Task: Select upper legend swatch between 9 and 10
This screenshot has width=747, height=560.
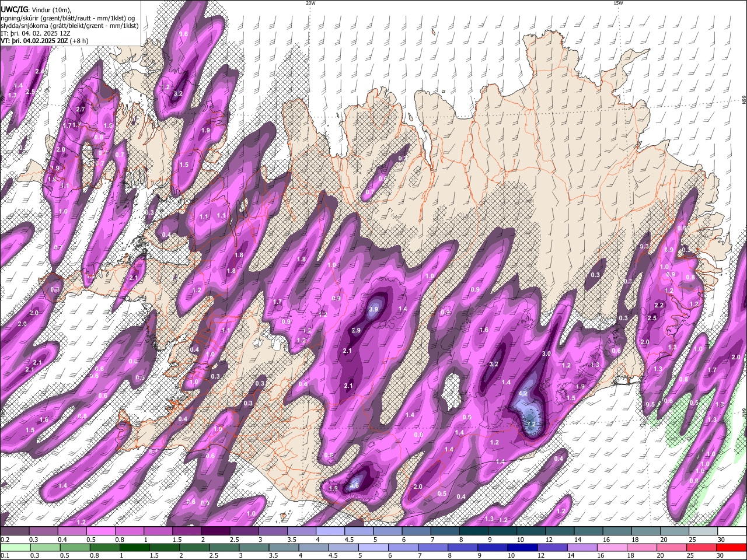Action: coord(502,531)
